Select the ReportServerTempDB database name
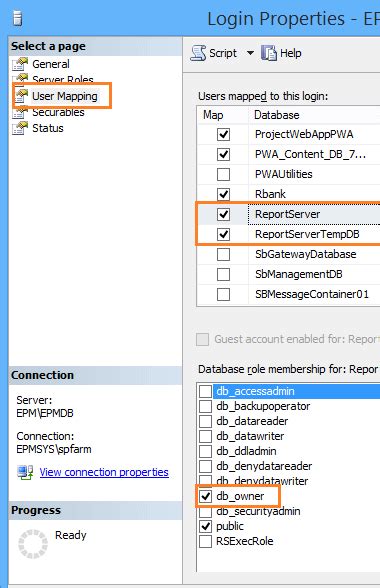Viewport: 380px width, 588px height. click(307, 234)
